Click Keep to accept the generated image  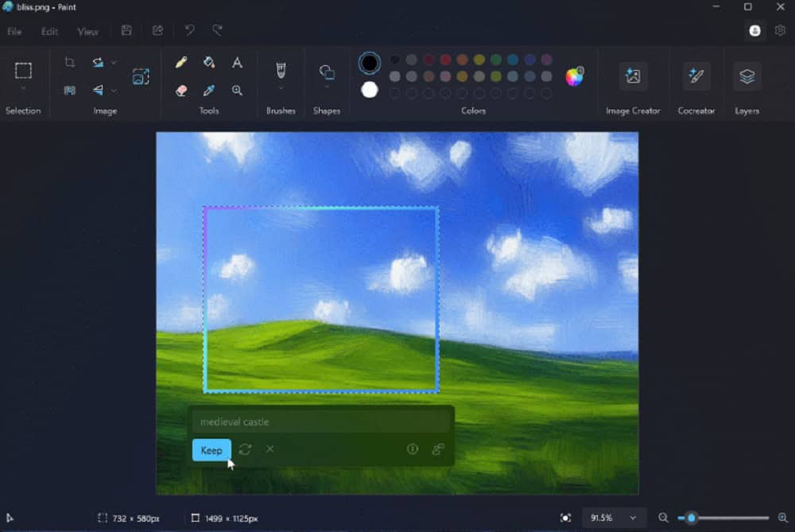click(211, 449)
